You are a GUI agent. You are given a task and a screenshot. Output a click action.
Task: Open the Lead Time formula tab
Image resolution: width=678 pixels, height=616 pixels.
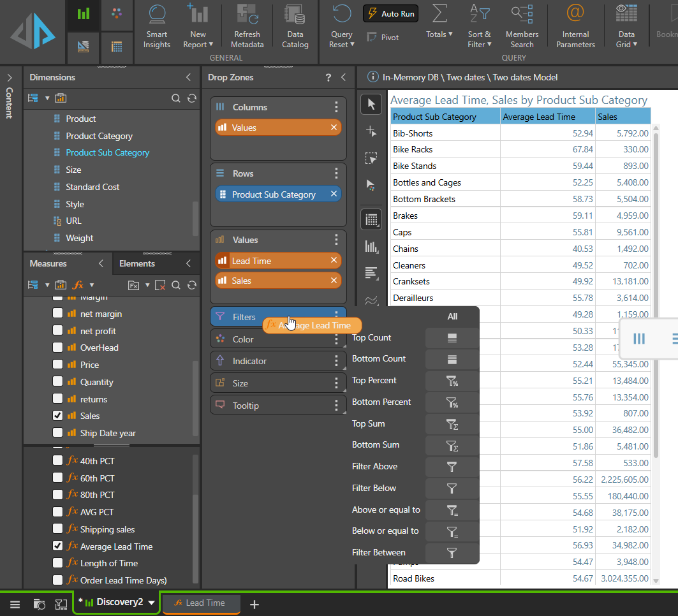click(200, 603)
